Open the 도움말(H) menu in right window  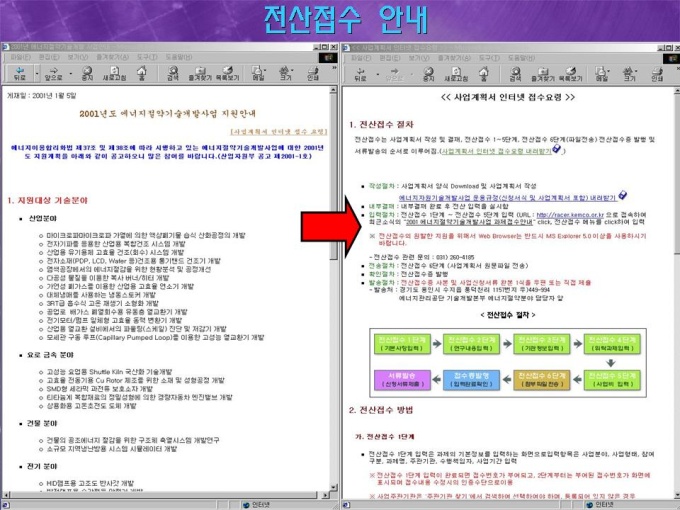521,58
